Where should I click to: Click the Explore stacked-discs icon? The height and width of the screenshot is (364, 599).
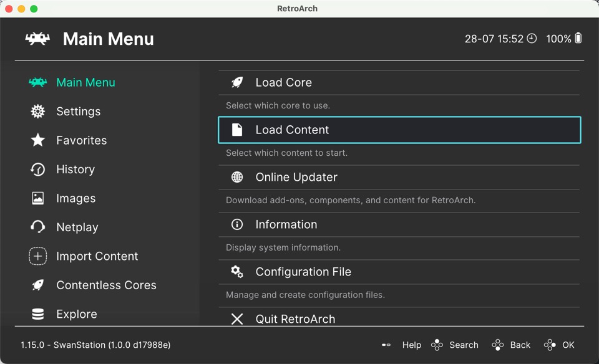tap(37, 314)
